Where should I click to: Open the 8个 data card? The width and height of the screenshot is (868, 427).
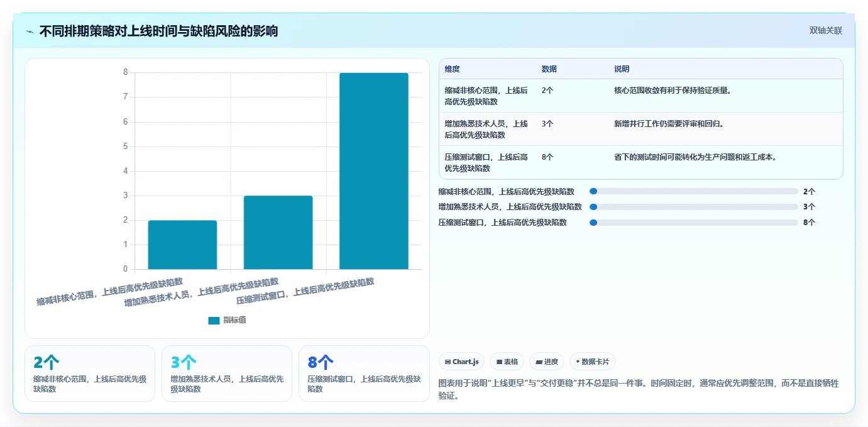pyautogui.click(x=364, y=374)
